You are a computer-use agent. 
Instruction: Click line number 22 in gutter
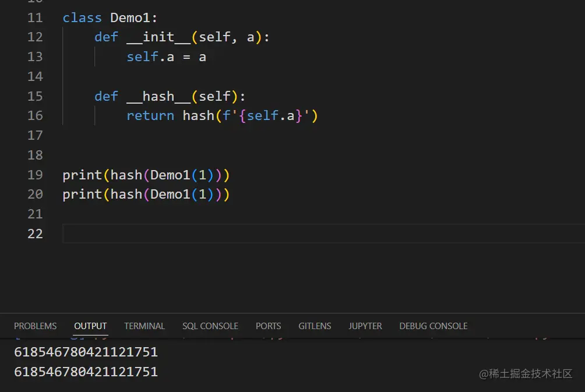click(x=35, y=234)
